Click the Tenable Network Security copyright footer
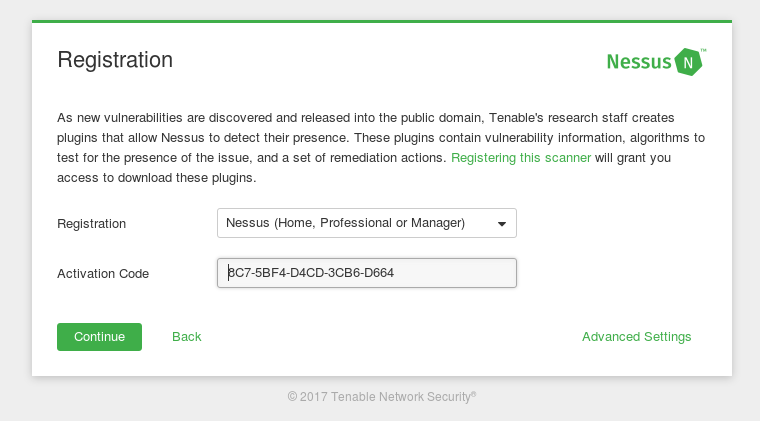Screen dimensions: 760x421 [381, 397]
